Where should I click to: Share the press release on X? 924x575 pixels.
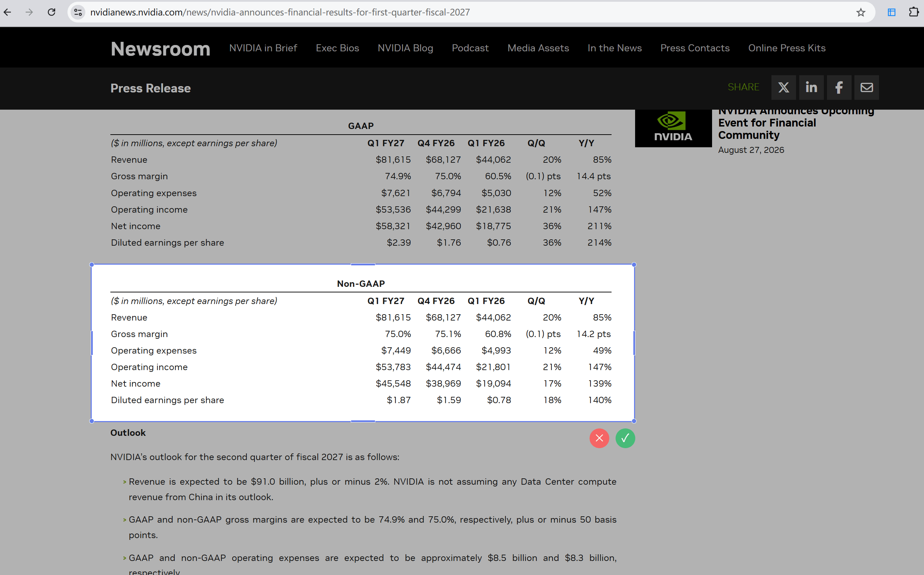pos(783,88)
